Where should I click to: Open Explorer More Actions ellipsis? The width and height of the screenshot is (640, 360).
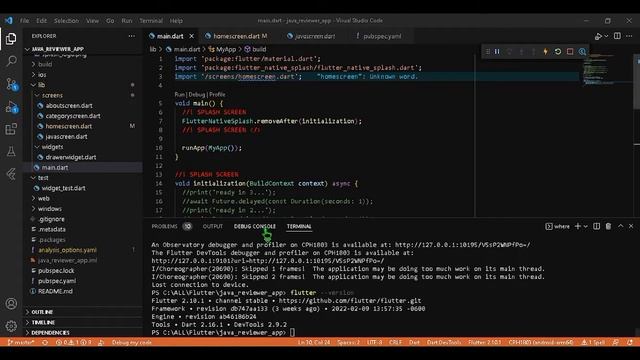131,36
